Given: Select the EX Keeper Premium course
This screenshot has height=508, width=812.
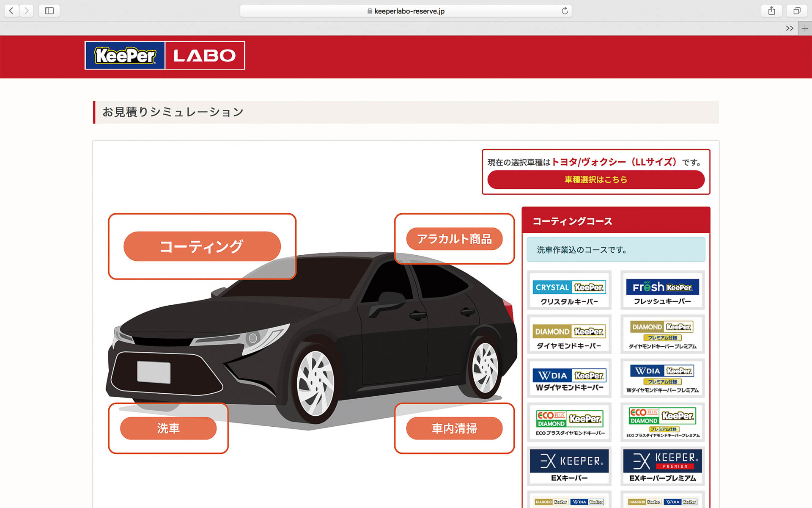Looking at the screenshot, I should pyautogui.click(x=662, y=466).
